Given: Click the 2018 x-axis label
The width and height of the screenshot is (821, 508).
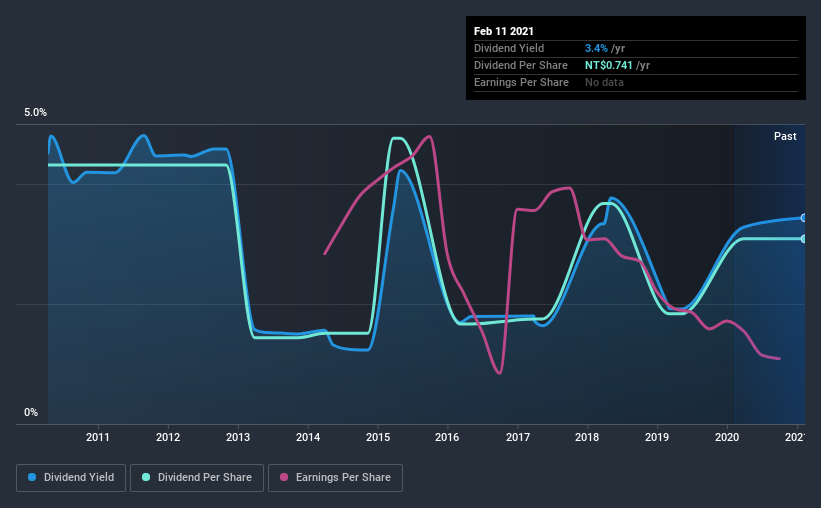Looking at the screenshot, I should pyautogui.click(x=587, y=437).
